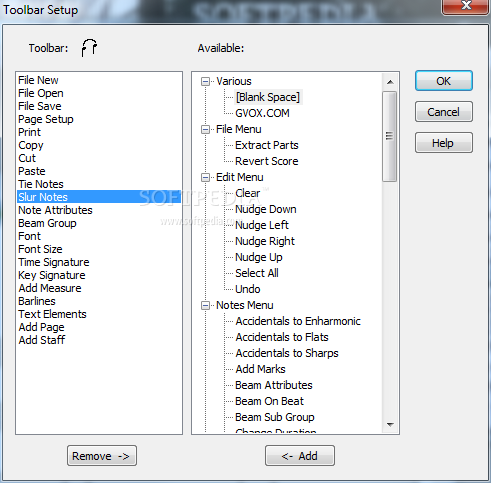Select GVOX.COM in the Available tree
The height and width of the screenshot is (483, 491).
tap(262, 113)
